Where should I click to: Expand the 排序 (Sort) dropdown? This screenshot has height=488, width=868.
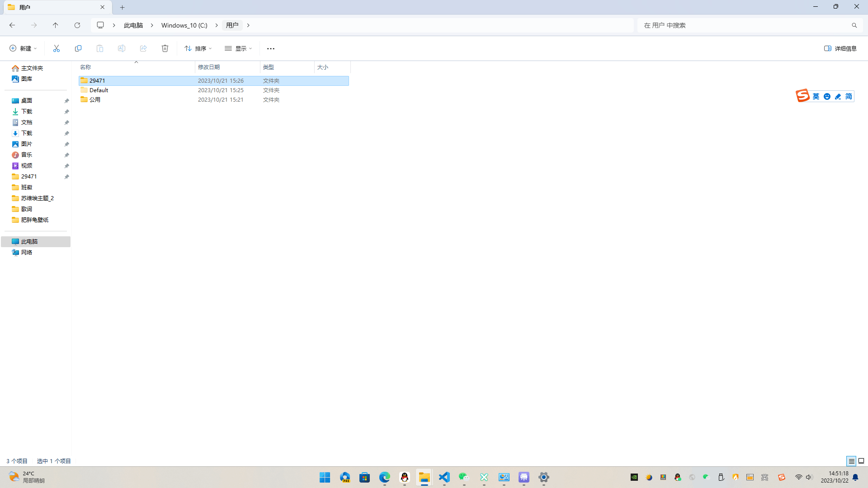198,48
